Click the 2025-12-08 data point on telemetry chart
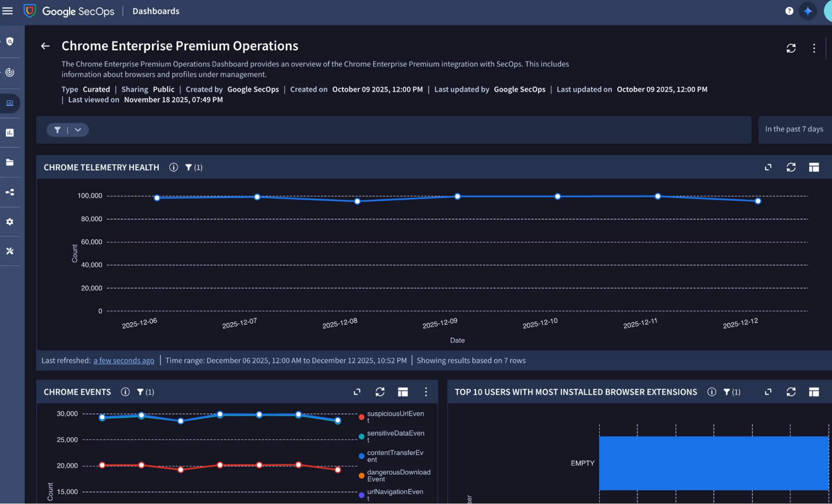Screen dimensions: 832x504 (x=357, y=201)
